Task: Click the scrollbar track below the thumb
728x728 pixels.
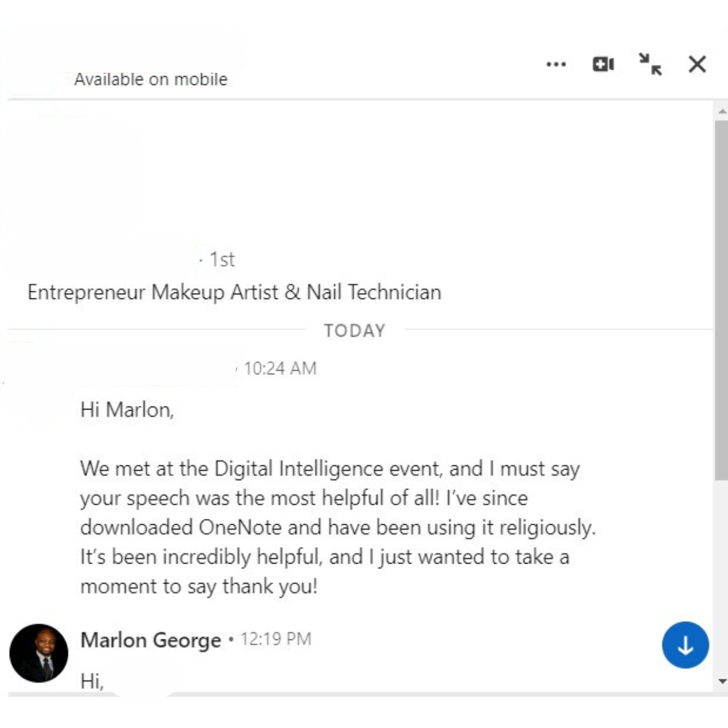Action: click(721, 576)
